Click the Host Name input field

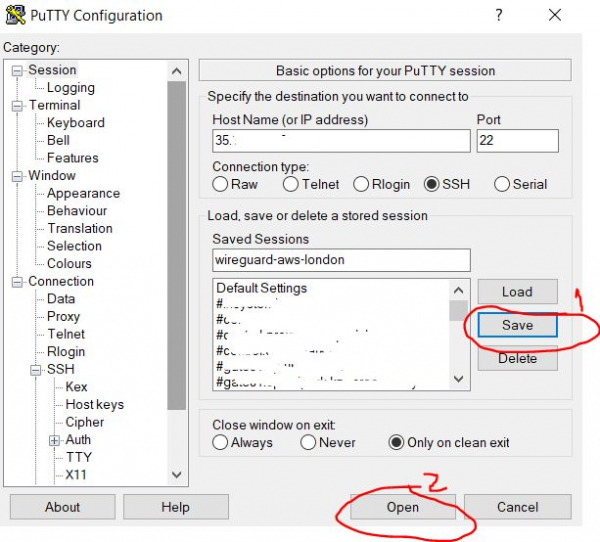(340, 141)
